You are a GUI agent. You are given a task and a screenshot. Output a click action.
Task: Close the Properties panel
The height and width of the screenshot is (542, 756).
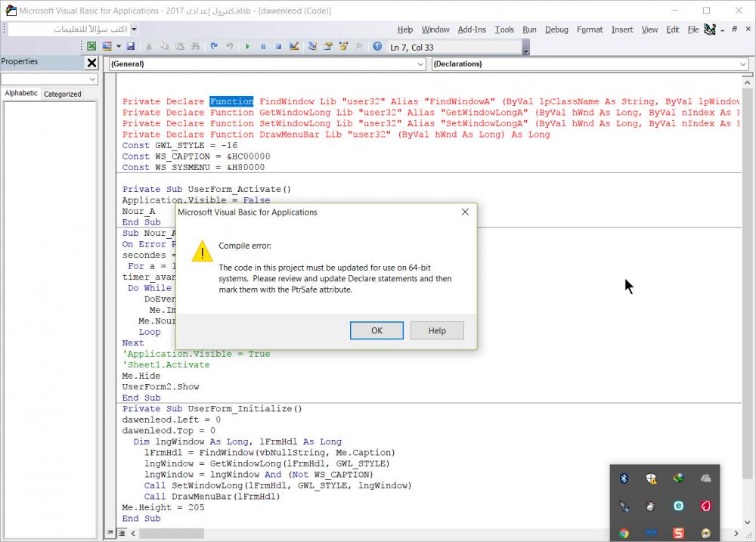(x=91, y=63)
